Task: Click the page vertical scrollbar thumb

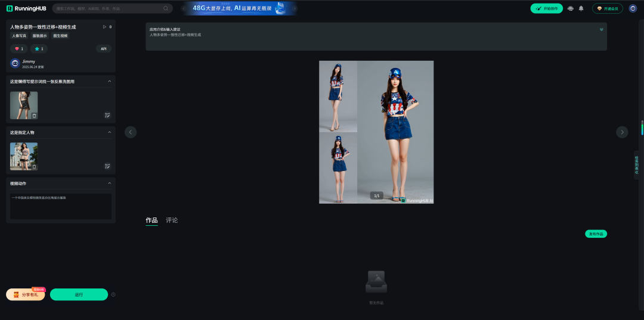Action: [x=642, y=127]
